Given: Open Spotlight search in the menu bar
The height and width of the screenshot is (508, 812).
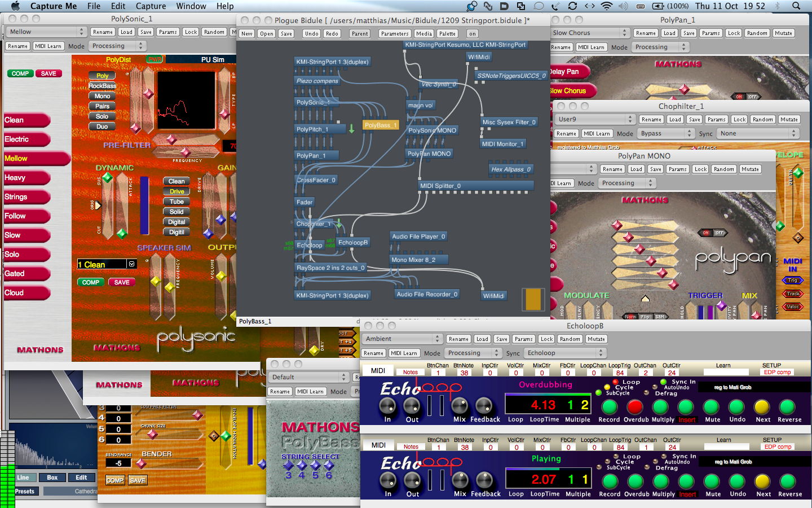Looking at the screenshot, I should coord(796,6).
